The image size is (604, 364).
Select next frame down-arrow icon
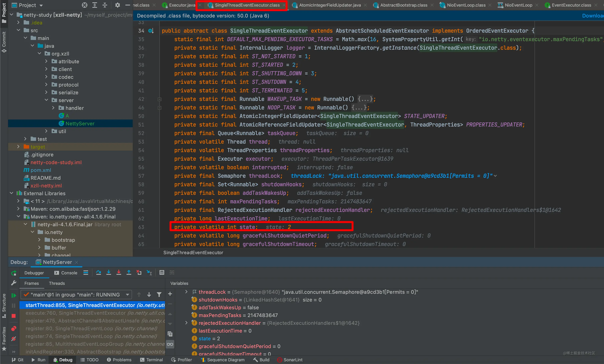tap(149, 295)
